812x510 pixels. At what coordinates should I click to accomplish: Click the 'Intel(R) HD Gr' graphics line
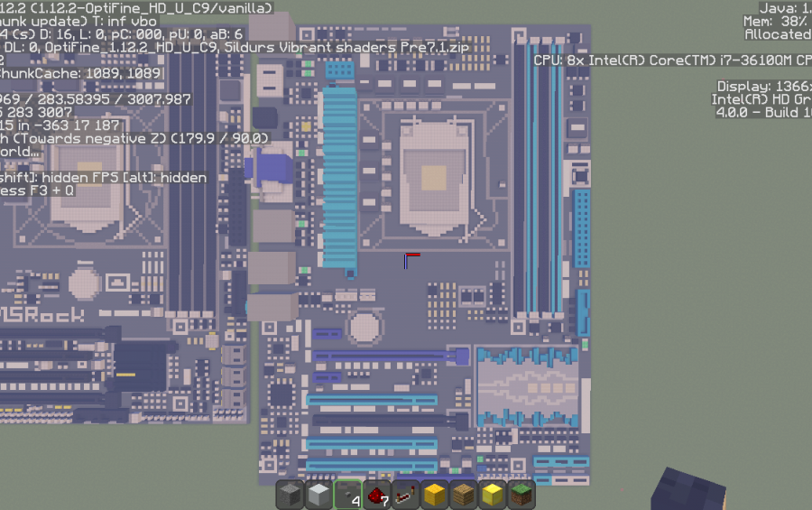[761, 99]
